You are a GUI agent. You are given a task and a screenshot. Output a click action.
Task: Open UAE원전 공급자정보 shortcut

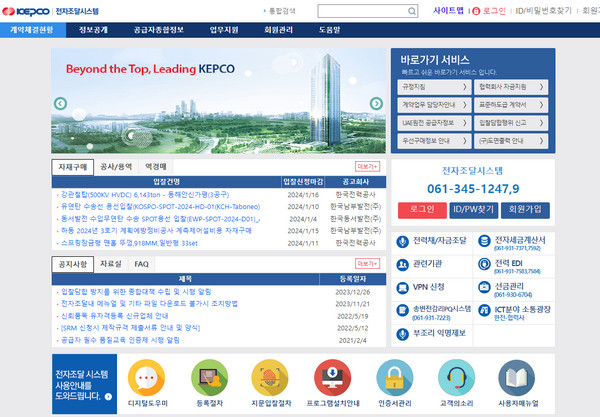coord(434,123)
